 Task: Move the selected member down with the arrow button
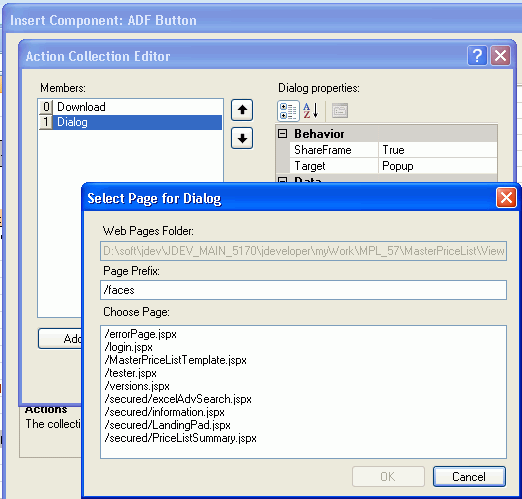tap(242, 138)
